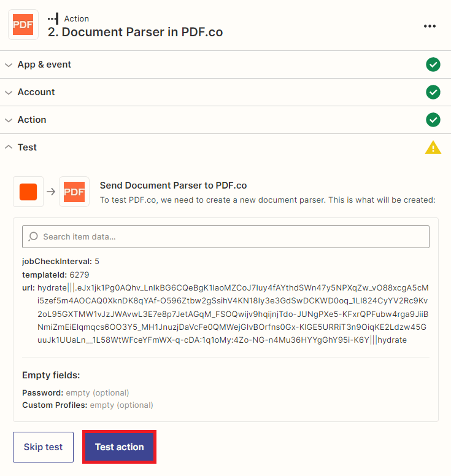Screen dimensions: 451x476
Task: Click the step title Document Parser in PDF.co
Action: (135, 32)
